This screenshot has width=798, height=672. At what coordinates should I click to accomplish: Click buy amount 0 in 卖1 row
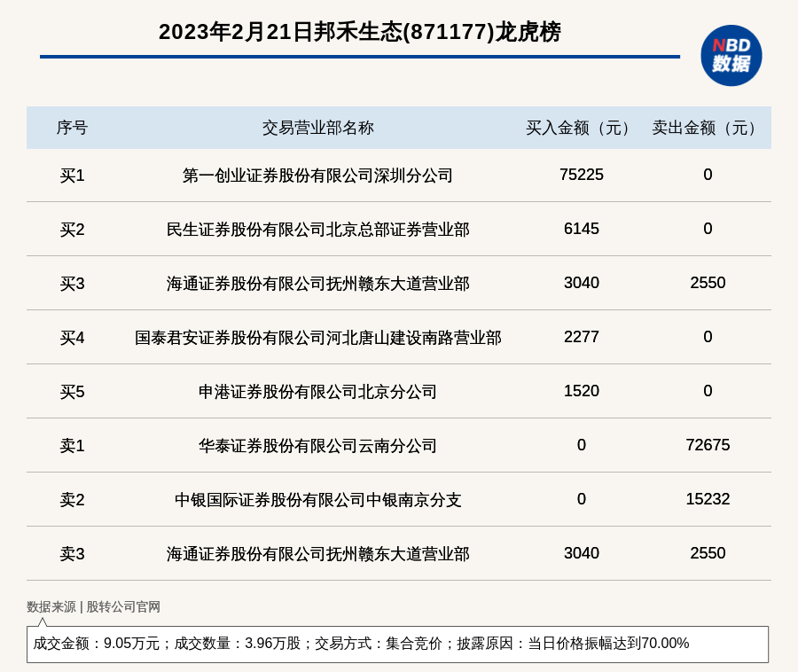tap(581, 445)
